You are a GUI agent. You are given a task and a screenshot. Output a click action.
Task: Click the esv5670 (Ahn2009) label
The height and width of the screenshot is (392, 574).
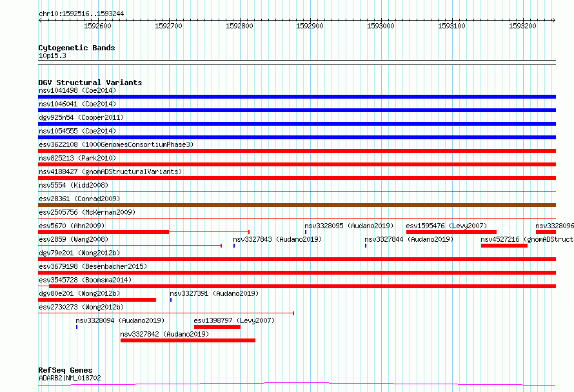tap(72, 226)
